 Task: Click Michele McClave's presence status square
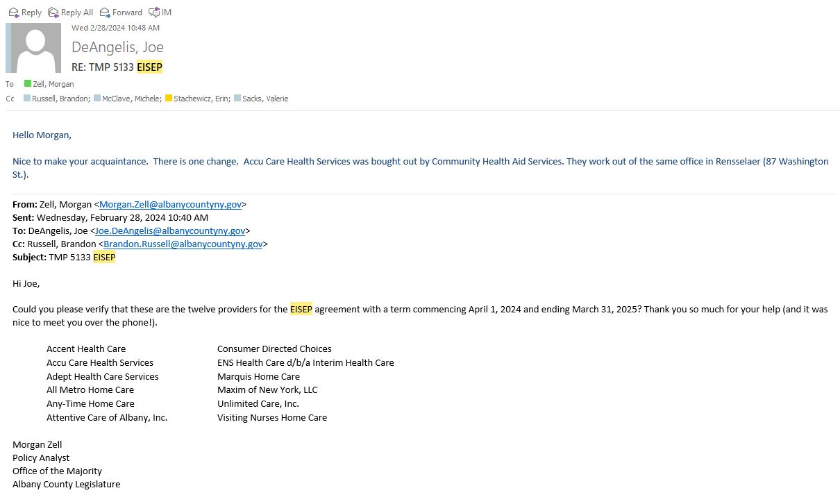(x=97, y=99)
